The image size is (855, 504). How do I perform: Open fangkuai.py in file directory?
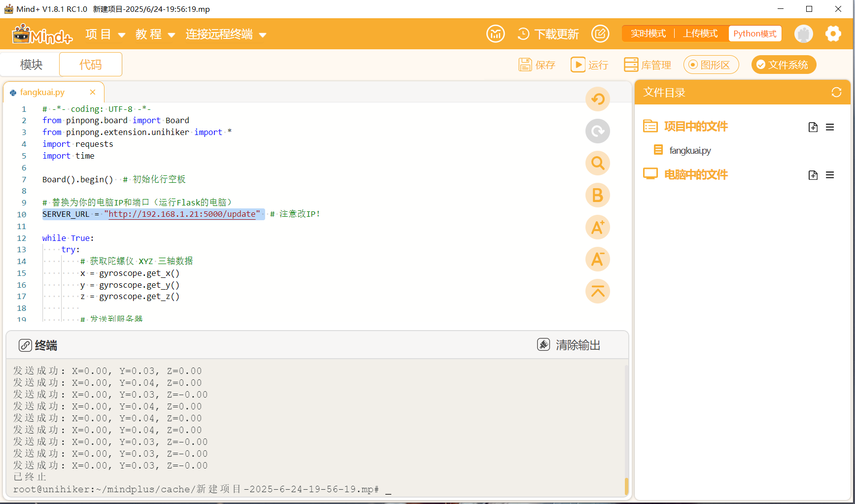click(690, 150)
